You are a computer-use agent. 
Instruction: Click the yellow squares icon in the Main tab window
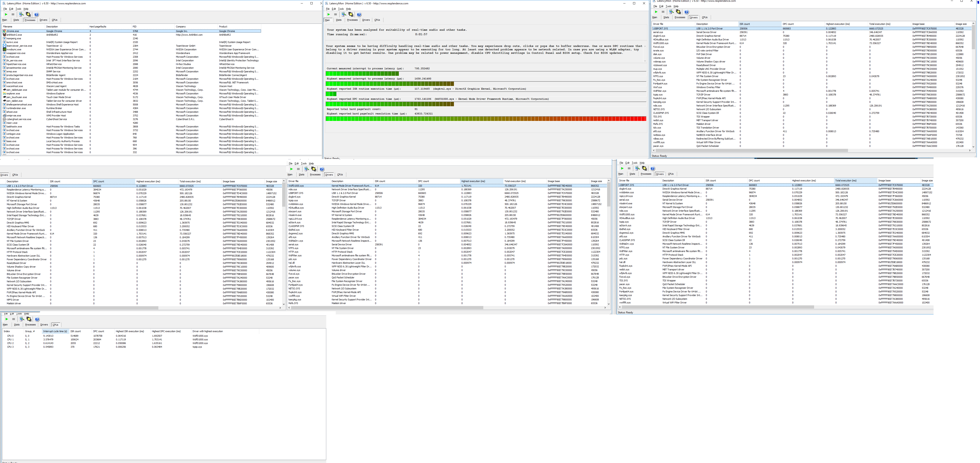click(351, 14)
